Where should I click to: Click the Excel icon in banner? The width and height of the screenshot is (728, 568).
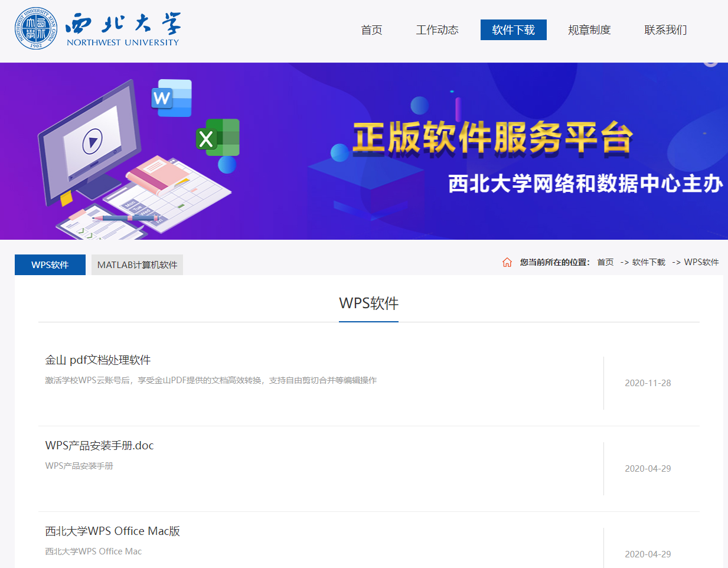tap(217, 138)
